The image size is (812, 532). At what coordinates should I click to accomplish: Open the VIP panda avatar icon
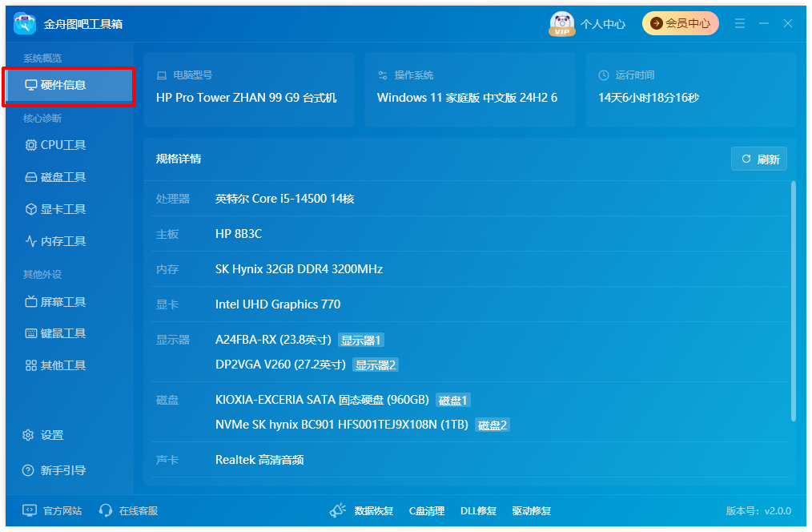pos(562,24)
